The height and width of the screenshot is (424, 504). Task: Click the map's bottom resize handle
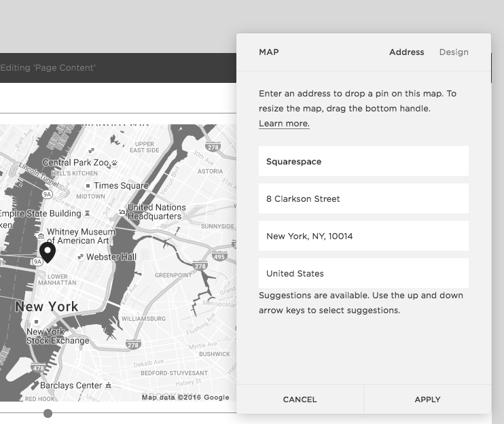(48, 413)
